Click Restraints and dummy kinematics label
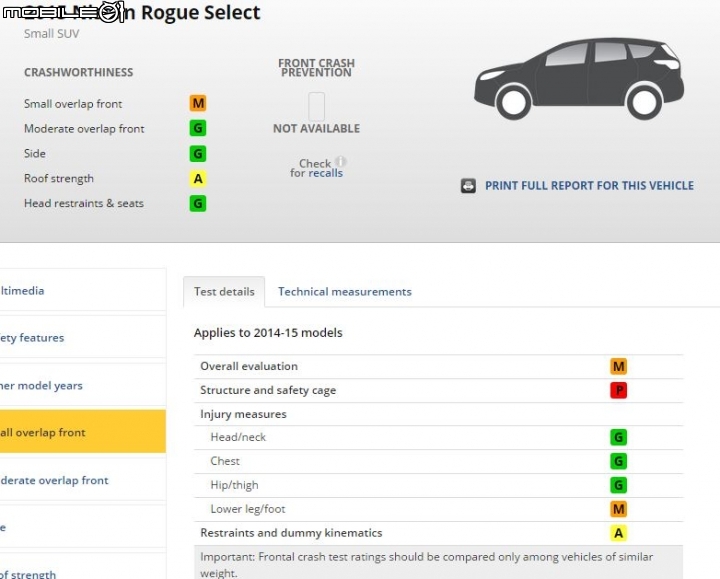Screen dimensions: 720x579 click(291, 533)
